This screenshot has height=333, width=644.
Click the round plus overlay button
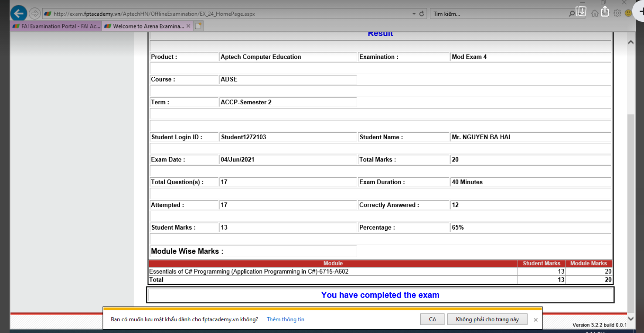640,11
